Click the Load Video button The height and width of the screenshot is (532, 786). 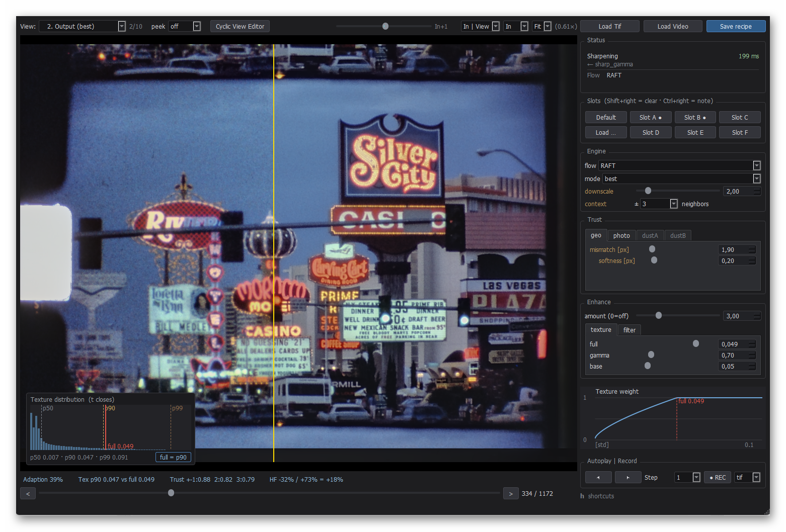pos(673,26)
